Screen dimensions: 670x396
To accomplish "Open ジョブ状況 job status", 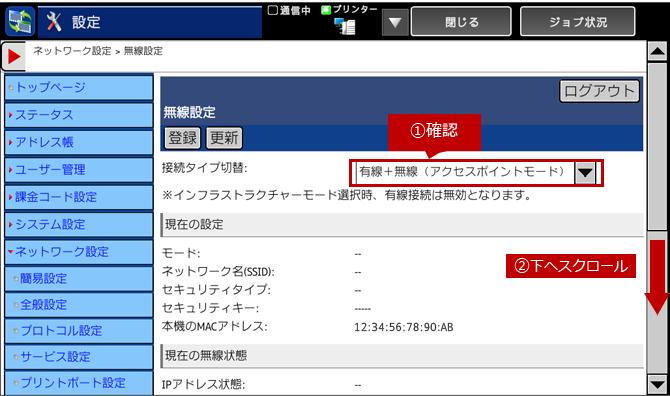I will pyautogui.click(x=578, y=22).
